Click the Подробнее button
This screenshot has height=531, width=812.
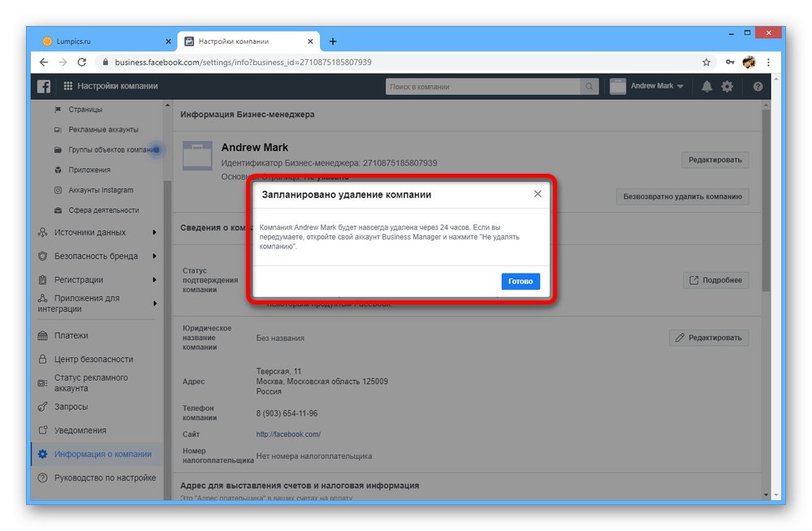715,280
